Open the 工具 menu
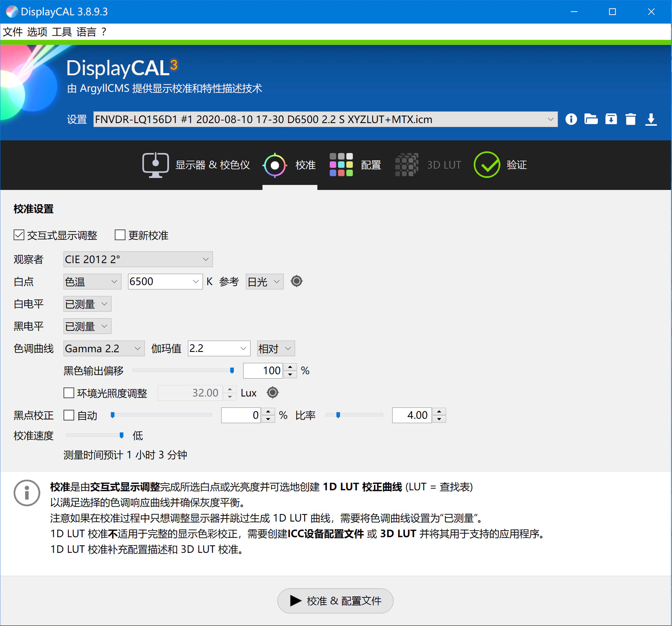Viewport: 672px width, 626px height. click(62, 32)
